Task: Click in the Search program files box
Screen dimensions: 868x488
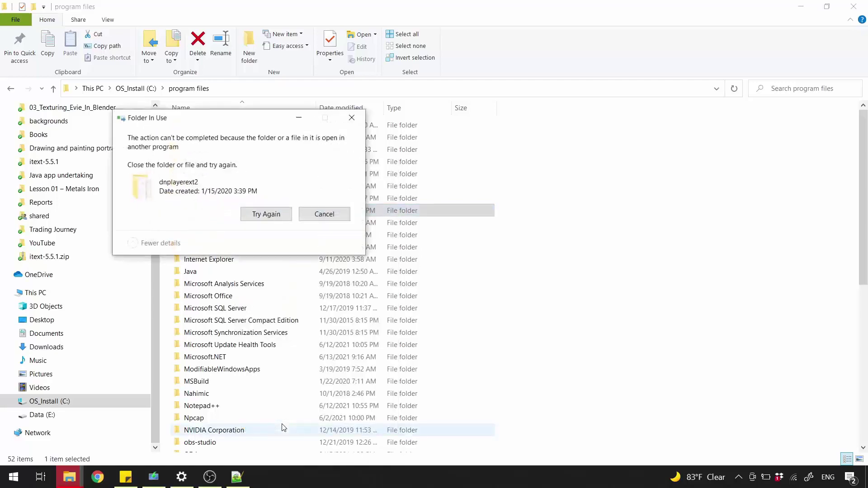Action: click(805, 89)
